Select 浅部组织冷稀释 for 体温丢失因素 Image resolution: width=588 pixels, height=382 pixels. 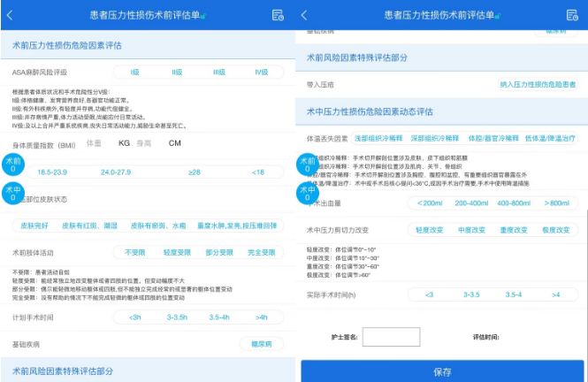pos(378,138)
